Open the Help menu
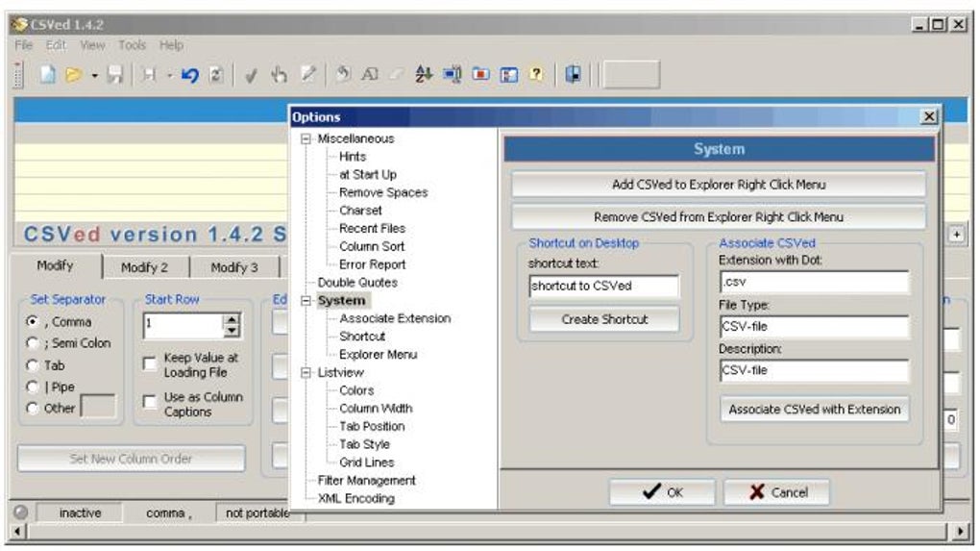The image size is (980, 551). tap(171, 45)
